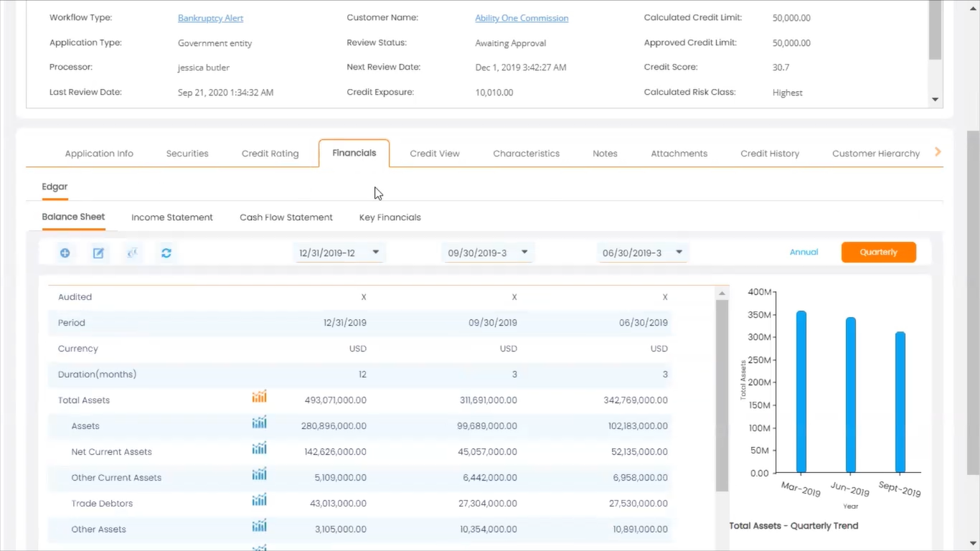Open the 12/31/2019-12 period dropdown

coord(339,253)
